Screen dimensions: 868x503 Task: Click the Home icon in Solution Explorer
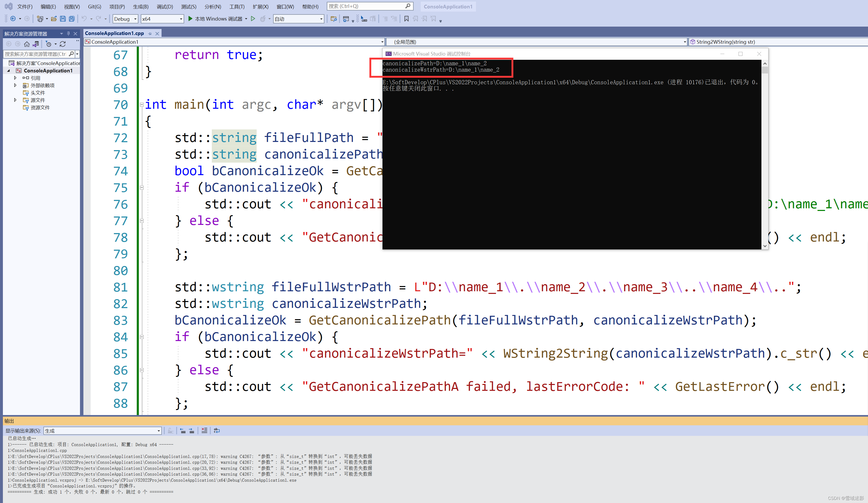[27, 44]
